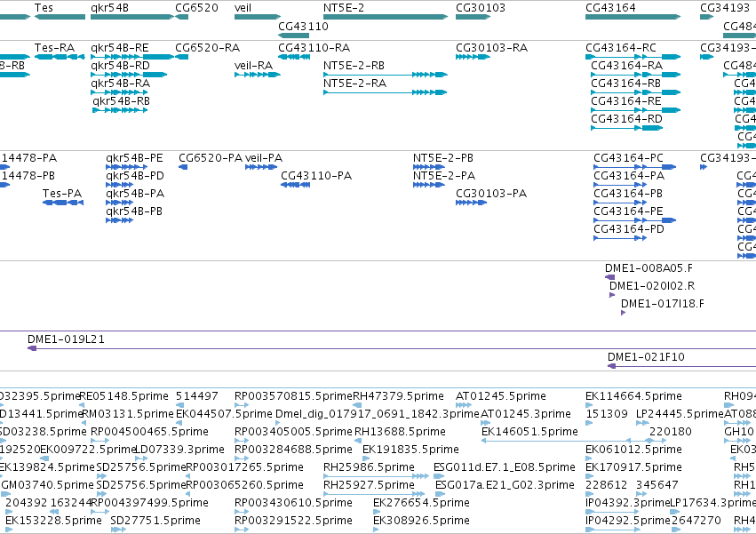Click the veil gene label

click(243, 8)
